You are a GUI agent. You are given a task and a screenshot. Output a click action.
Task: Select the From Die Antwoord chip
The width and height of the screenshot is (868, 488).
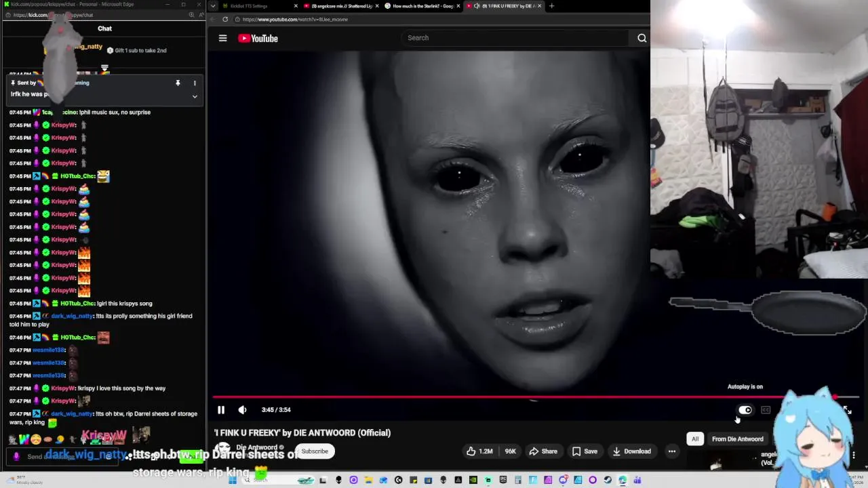pos(737,439)
